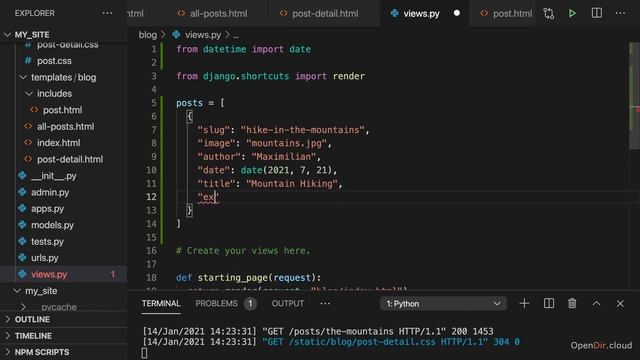Open the OUTPUT panel tab

click(288, 303)
